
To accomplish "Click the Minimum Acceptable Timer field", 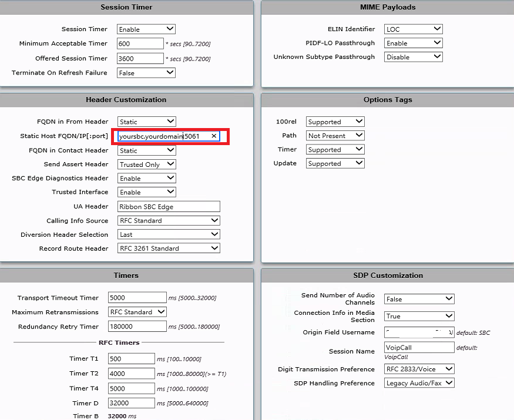I will point(140,43).
